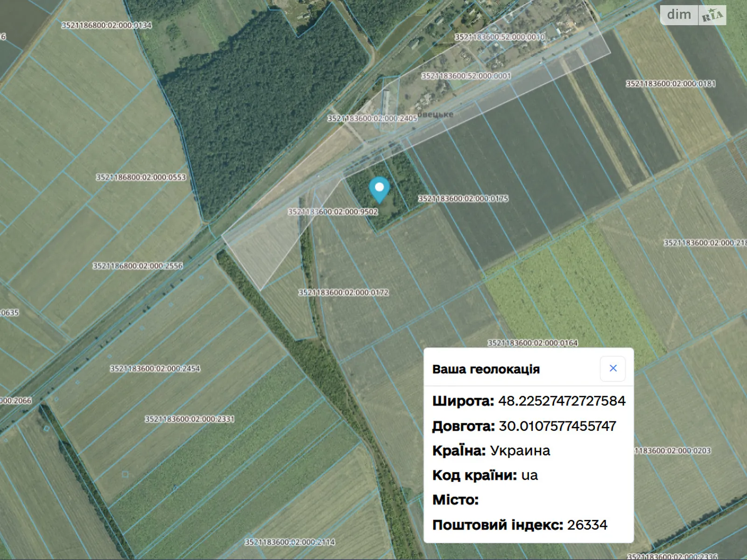747x560 pixels.
Task: Pick parcel 3521183600:02:000:0172
Action: point(344,293)
